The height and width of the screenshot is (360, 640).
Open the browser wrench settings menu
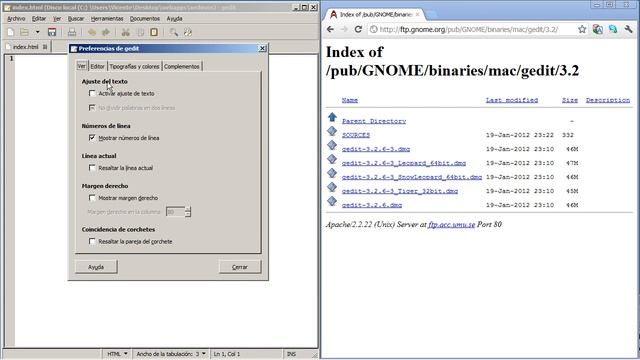629,29
